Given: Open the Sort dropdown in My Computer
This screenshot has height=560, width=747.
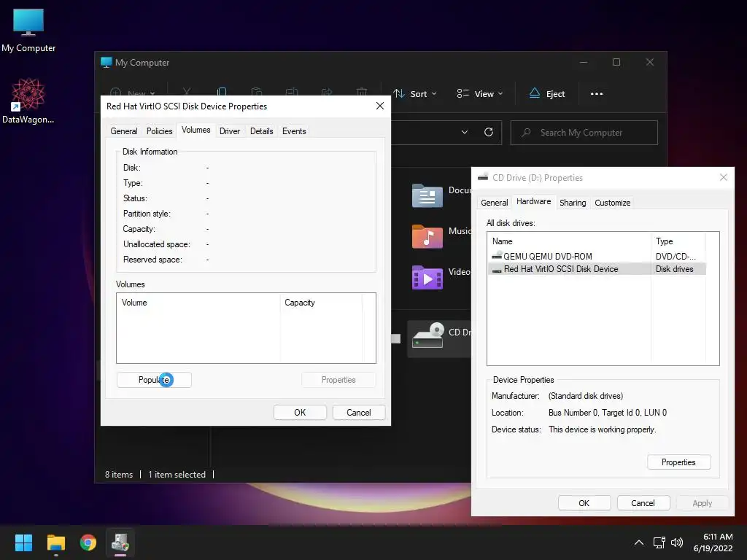Looking at the screenshot, I should (414, 94).
